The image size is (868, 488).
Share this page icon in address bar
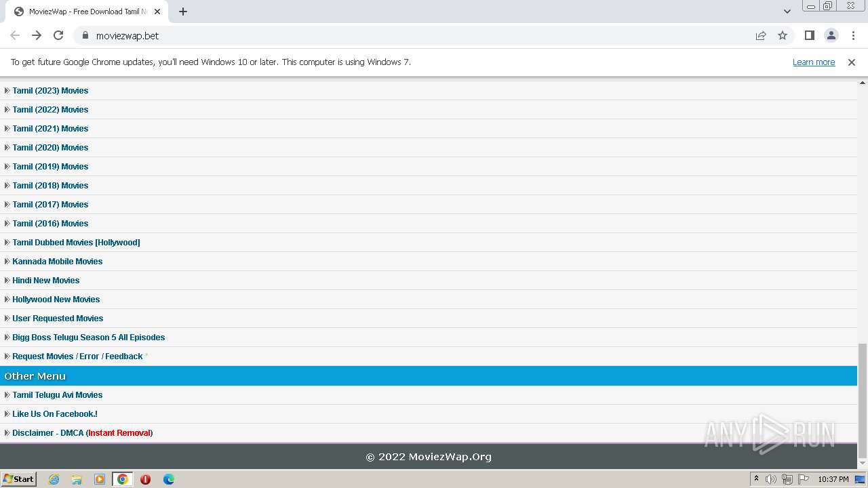761,35
